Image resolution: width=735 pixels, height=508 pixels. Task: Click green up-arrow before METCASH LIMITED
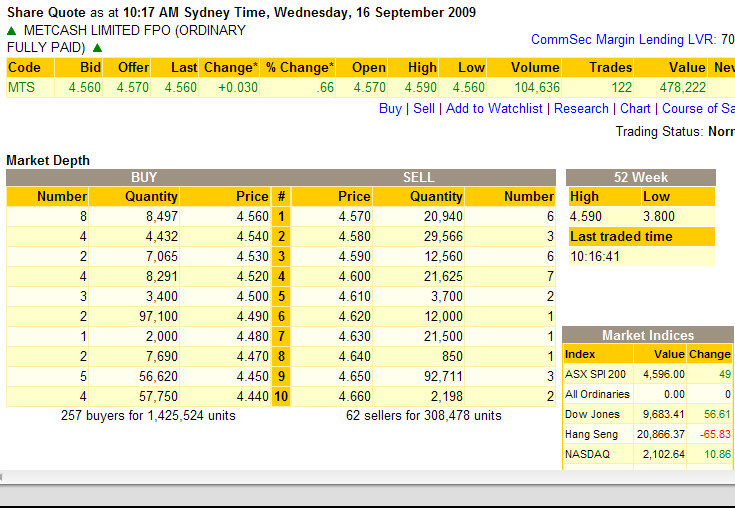coord(12,31)
